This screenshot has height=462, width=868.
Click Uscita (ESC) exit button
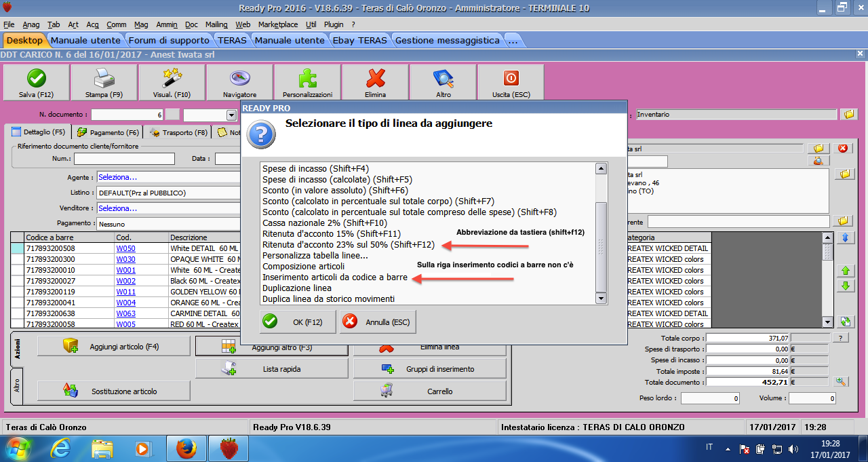click(511, 82)
